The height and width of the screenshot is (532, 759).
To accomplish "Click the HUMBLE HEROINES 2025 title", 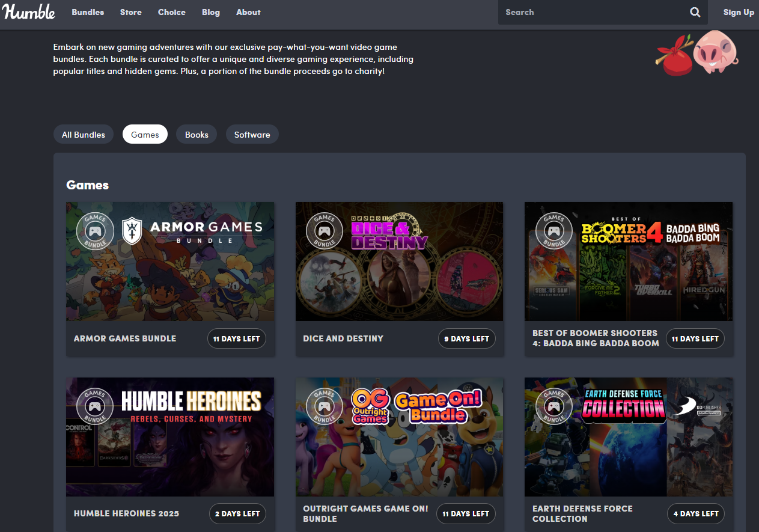I will [126, 514].
